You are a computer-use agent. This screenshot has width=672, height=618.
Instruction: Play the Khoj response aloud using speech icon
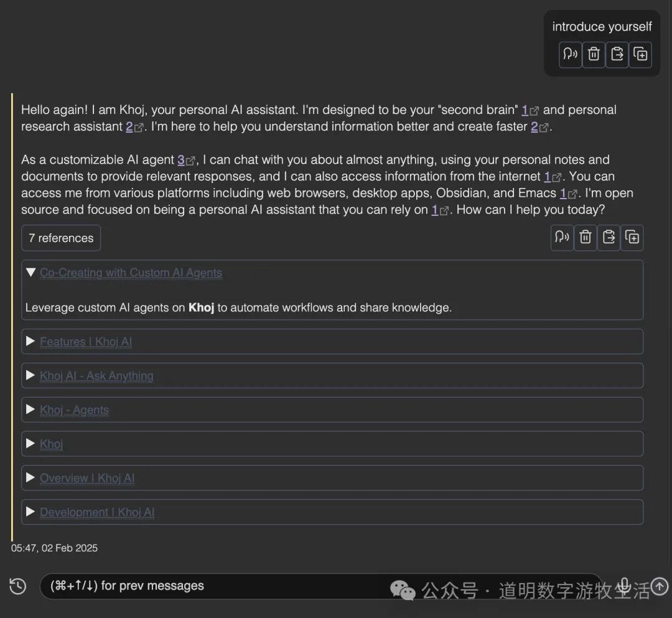(x=562, y=237)
